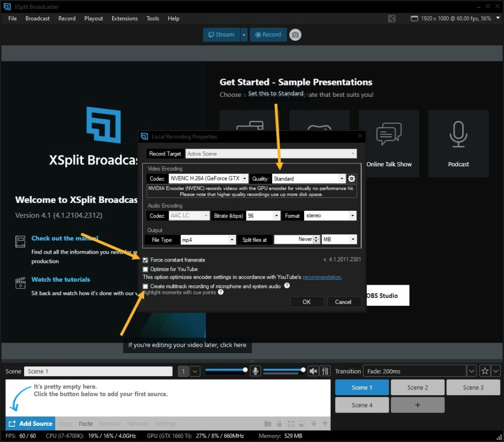Click the Record button
Image resolution: width=504 pixels, height=442 pixels.
coord(268,35)
